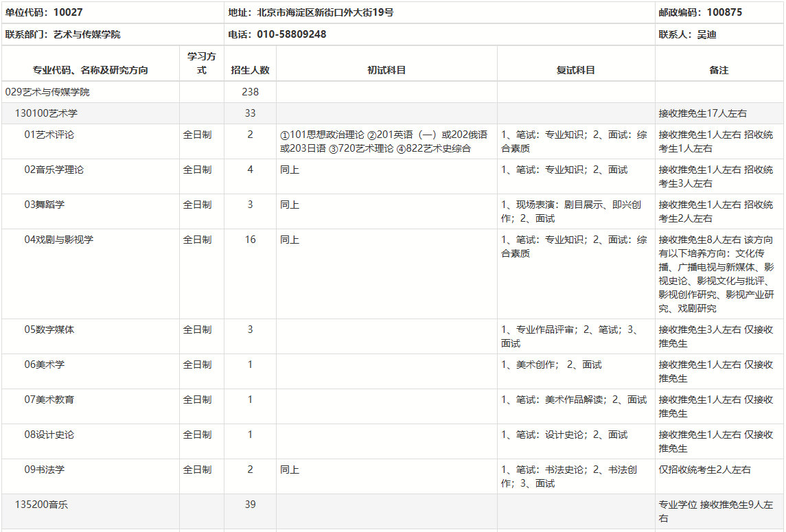
Task: Open the 135200音乐 major row
Action: 41,505
